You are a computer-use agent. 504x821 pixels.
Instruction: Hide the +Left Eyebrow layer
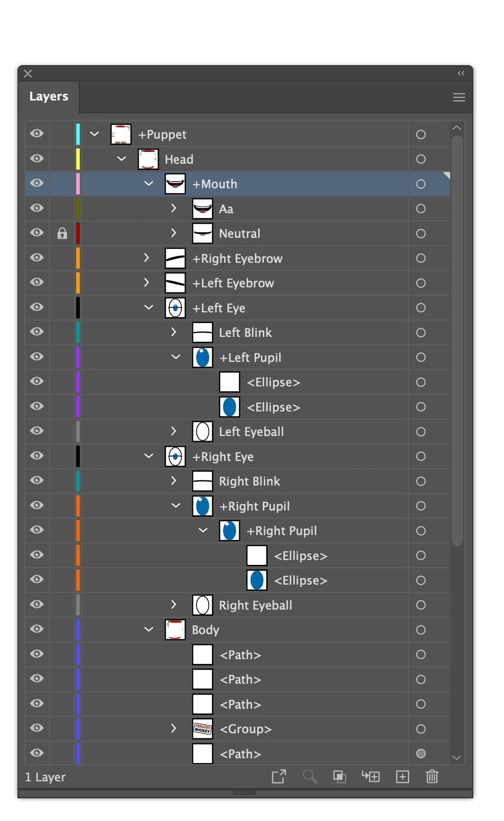(37, 282)
